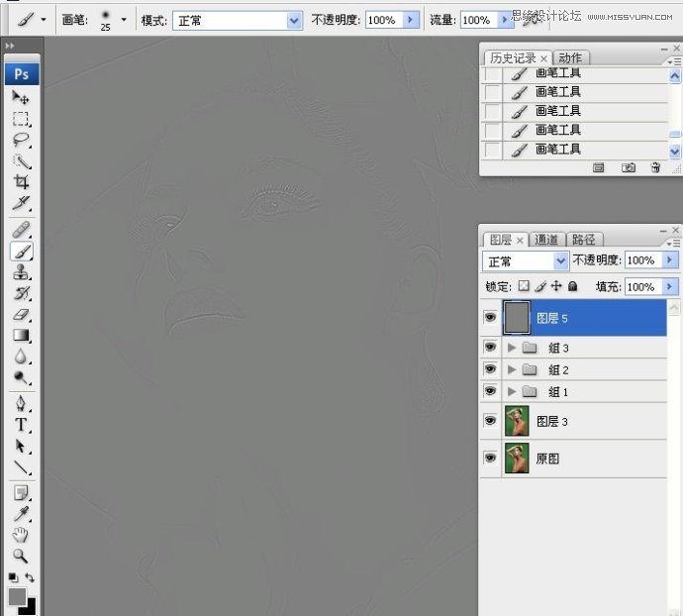Select the Magic Wand tool
Image resolution: width=683 pixels, height=616 pixels.
(21, 160)
